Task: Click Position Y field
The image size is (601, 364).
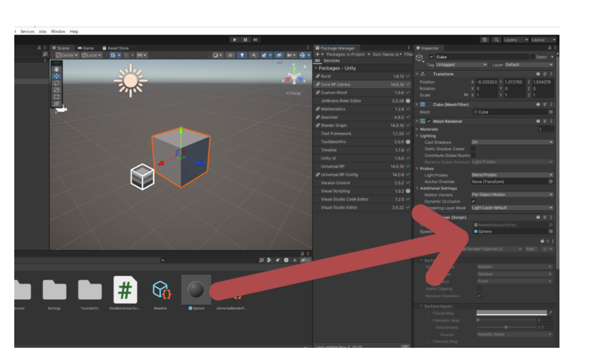Action: (x=515, y=82)
